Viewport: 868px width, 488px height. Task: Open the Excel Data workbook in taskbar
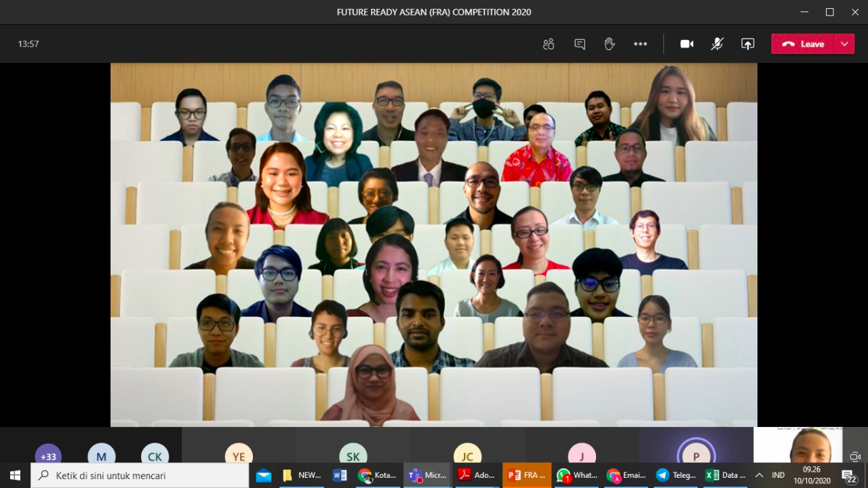[725, 475]
